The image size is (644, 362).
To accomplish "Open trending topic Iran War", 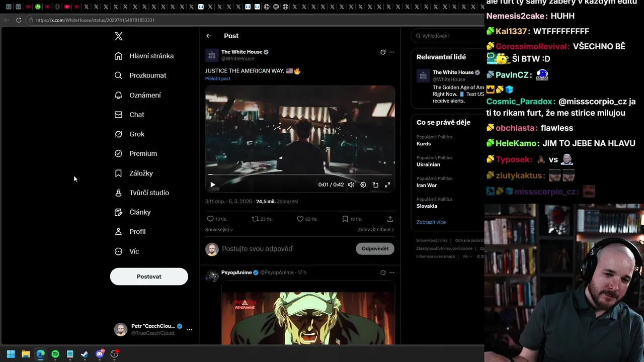I will click(x=427, y=186).
